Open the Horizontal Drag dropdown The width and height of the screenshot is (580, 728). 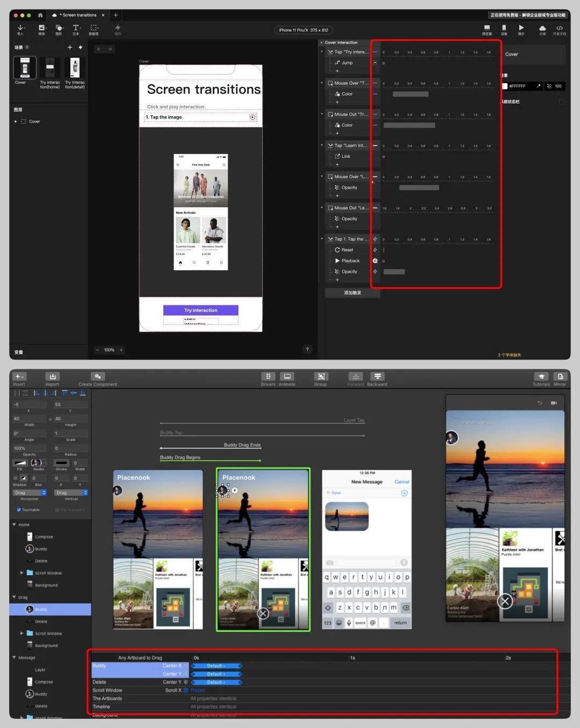tap(30, 492)
